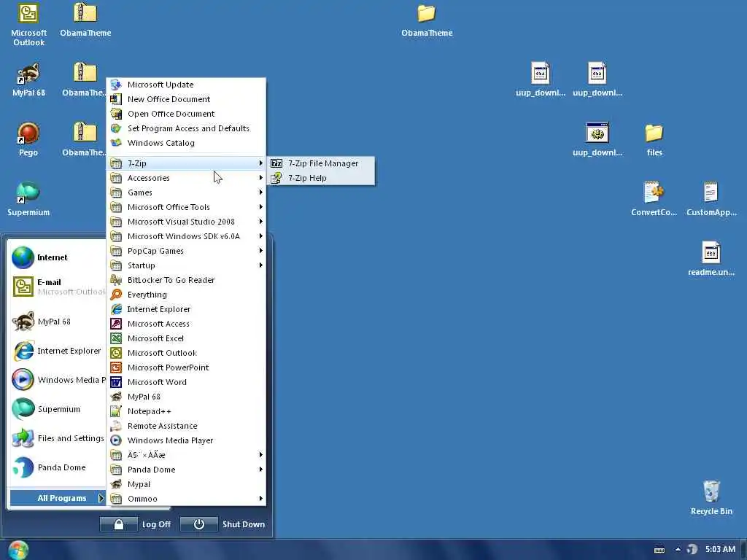The height and width of the screenshot is (560, 747).
Task: Expand PopCap Games submenu
Action: click(186, 251)
